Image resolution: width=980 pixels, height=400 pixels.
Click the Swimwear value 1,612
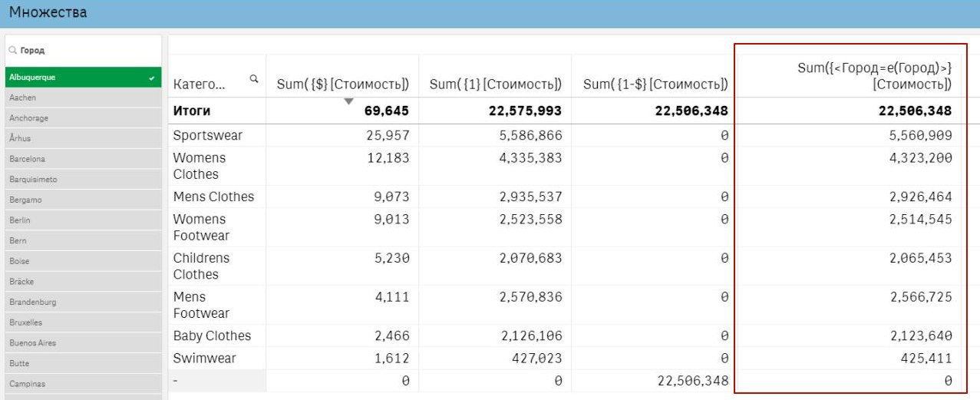[x=391, y=359]
